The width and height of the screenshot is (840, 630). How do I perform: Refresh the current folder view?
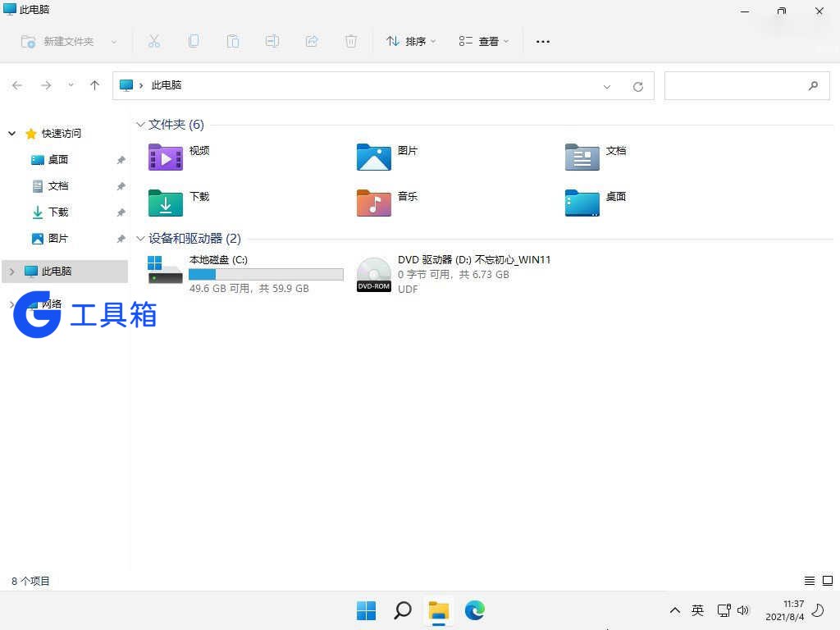(638, 87)
